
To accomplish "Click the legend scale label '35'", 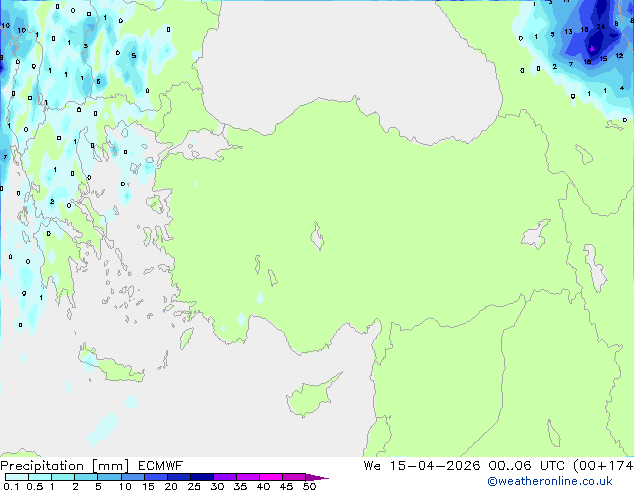I will pyautogui.click(x=240, y=486).
